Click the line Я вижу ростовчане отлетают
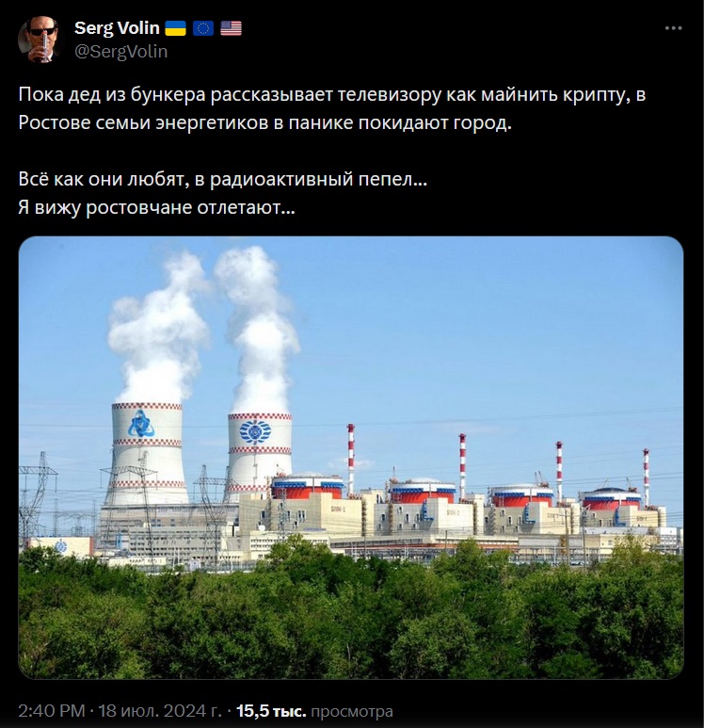704x728 pixels. (x=156, y=207)
